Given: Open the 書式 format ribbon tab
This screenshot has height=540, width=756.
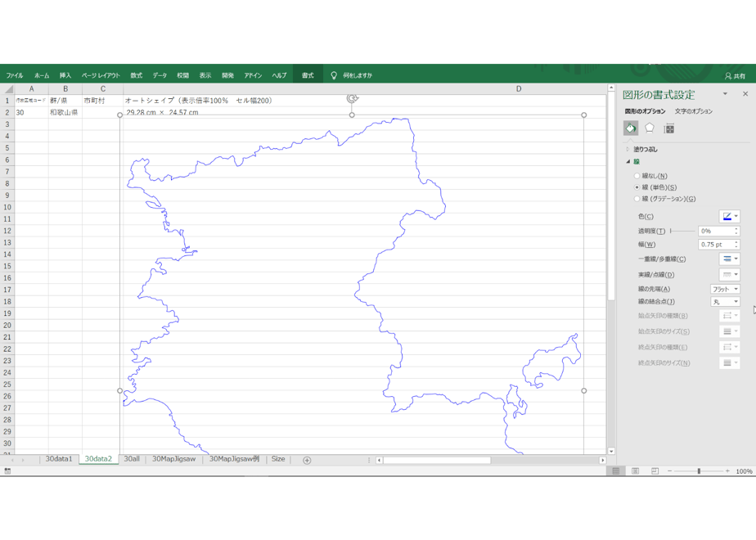Looking at the screenshot, I should coord(308,76).
